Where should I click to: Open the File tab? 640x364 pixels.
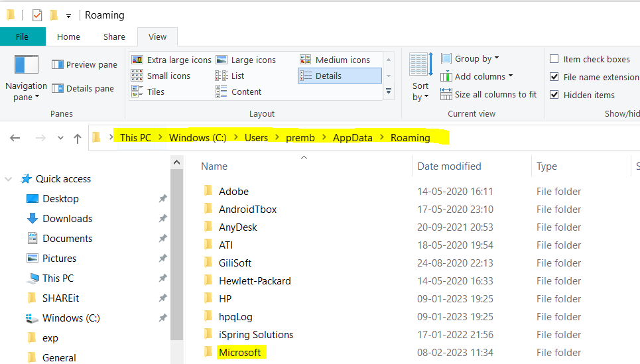point(23,36)
